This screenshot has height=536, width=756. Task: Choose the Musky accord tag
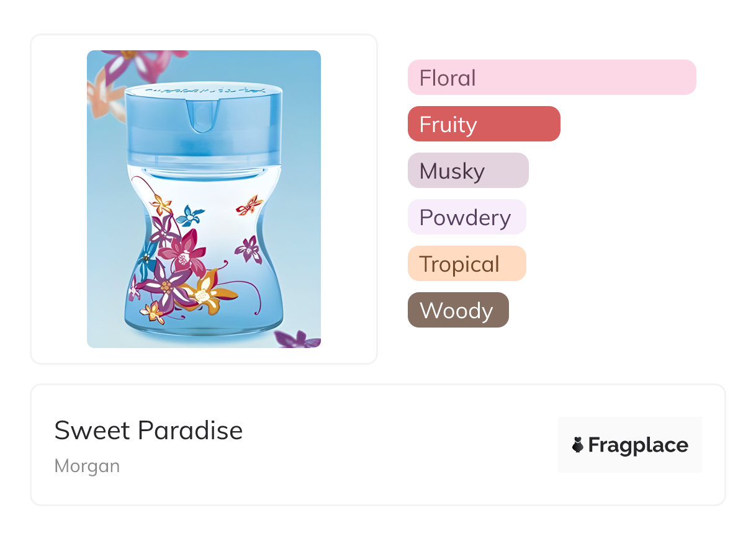[x=467, y=171]
